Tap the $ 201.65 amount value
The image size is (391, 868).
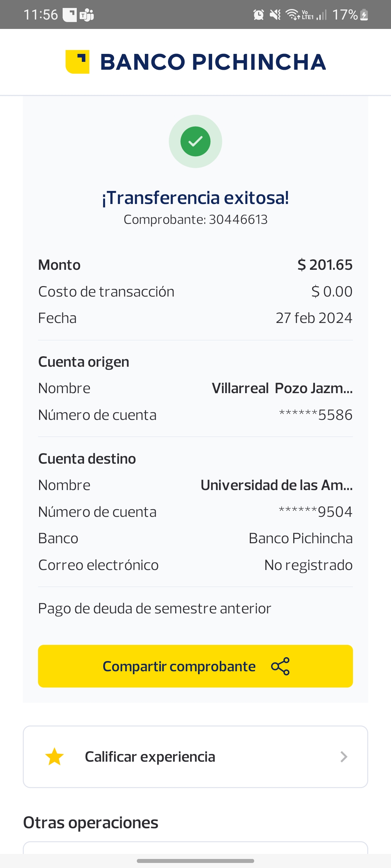pyautogui.click(x=325, y=265)
